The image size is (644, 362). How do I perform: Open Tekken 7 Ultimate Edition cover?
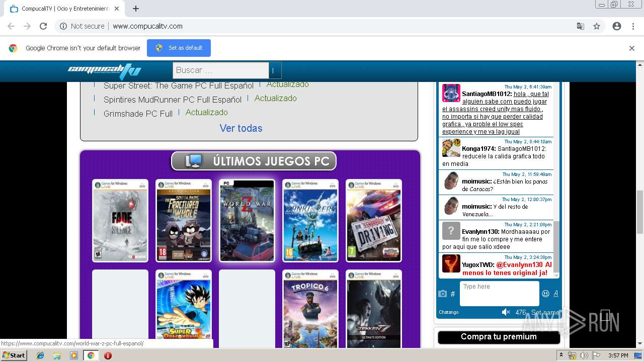(374, 309)
